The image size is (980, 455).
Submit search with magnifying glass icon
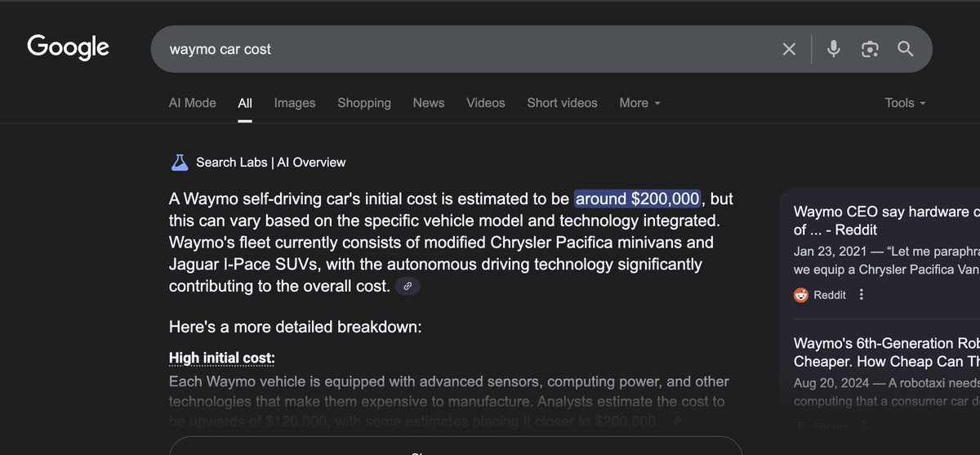click(x=906, y=49)
